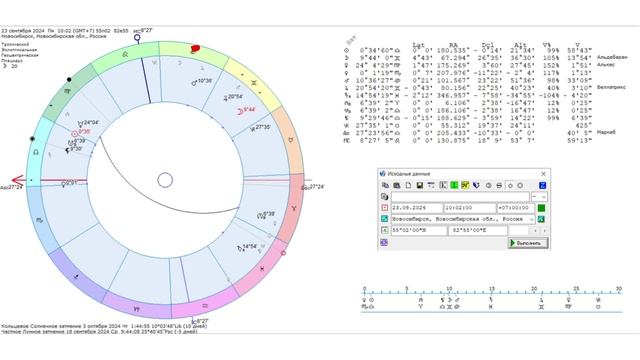Viewport: 640px width, 360px height.
Task: Open the small dropdown beside name field
Action: pos(539,197)
